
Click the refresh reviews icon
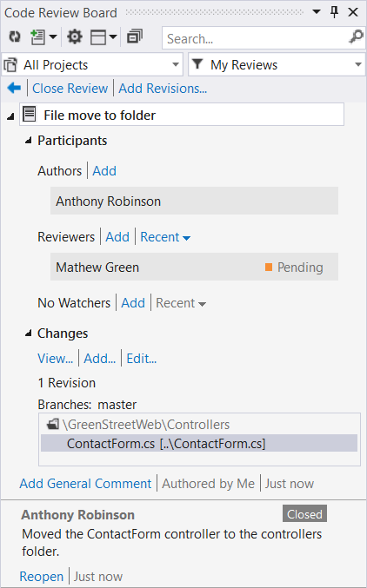15,36
